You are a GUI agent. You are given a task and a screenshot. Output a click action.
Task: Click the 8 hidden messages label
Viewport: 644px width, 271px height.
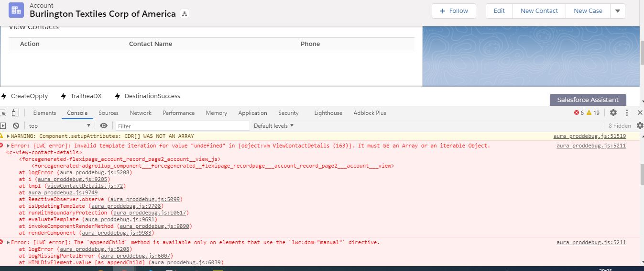(x=620, y=126)
